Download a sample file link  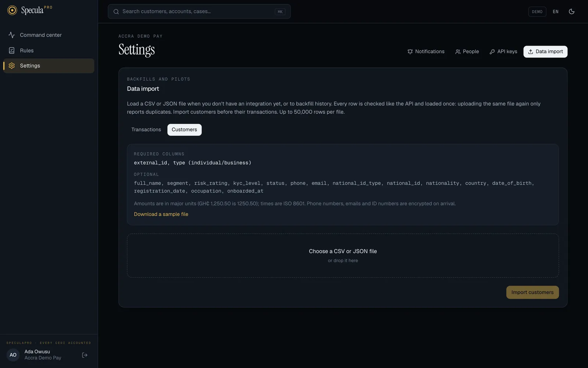tap(161, 214)
